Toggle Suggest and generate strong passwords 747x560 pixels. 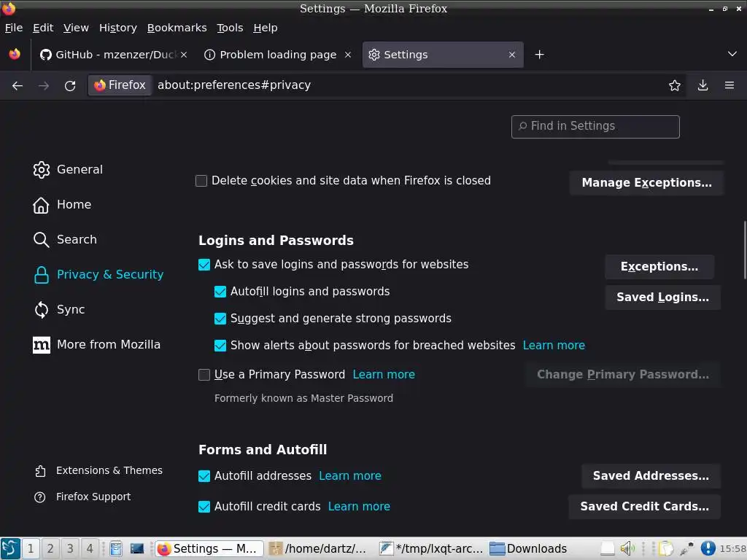220,319
